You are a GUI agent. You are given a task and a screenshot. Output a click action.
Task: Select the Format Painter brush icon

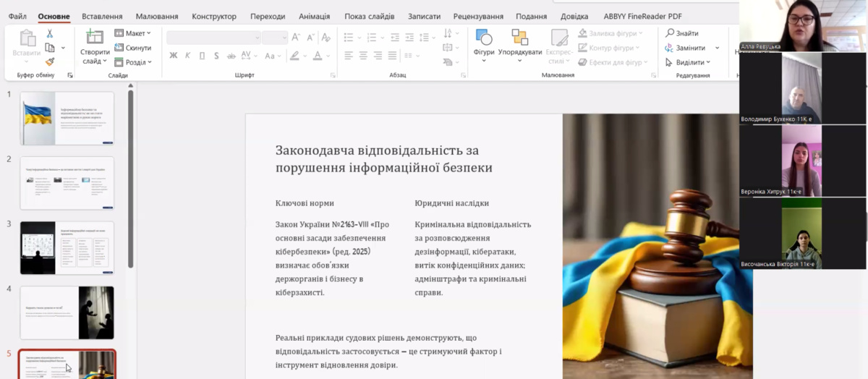[x=50, y=62]
